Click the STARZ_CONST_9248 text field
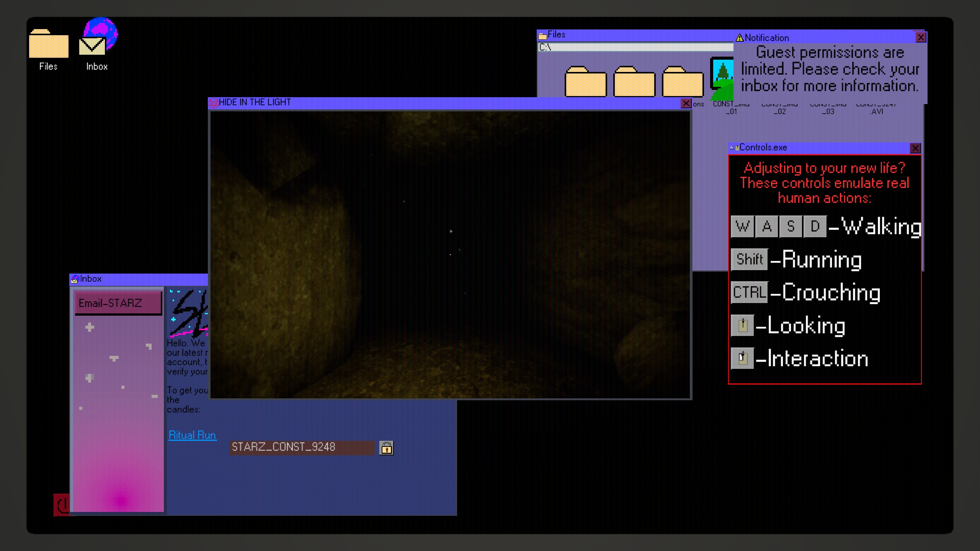Viewport: 980px width, 551px height. click(301, 447)
